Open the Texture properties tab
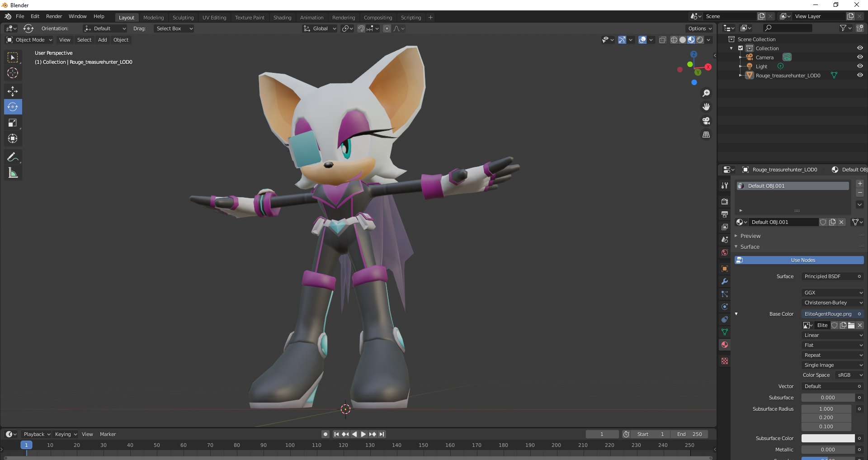 coord(725,361)
